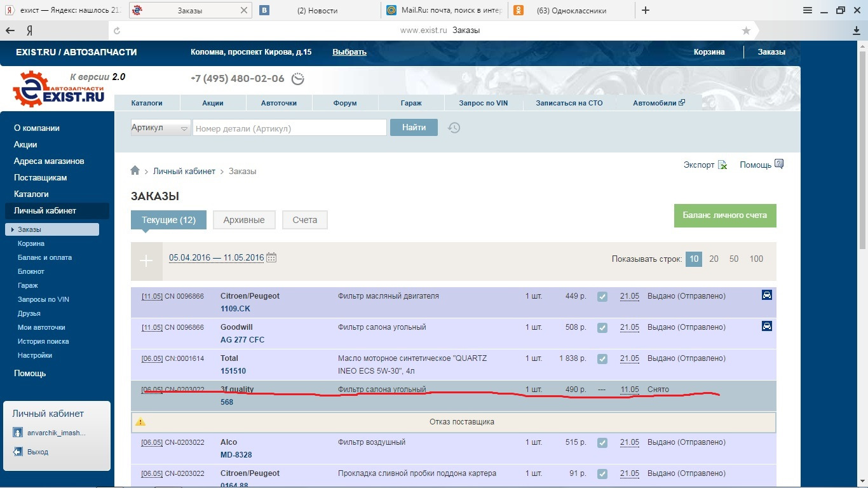Switch to the Одноклассники browser tab

[x=572, y=10]
